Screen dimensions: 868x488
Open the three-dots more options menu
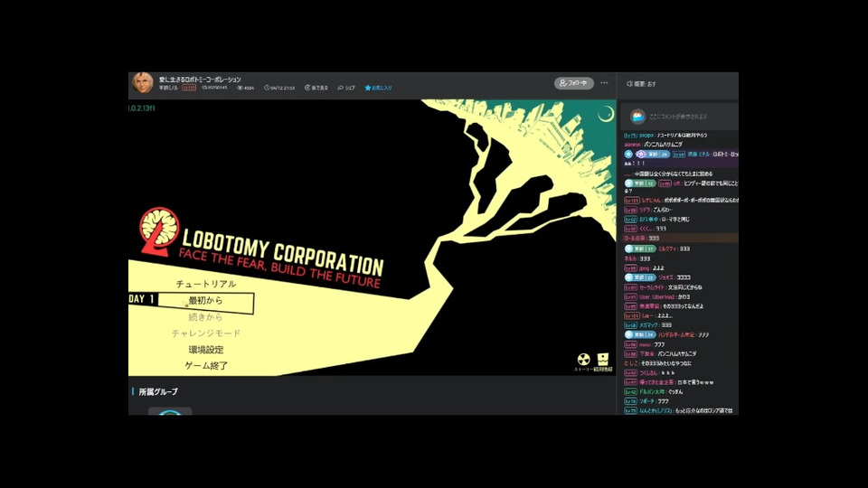click(x=604, y=83)
